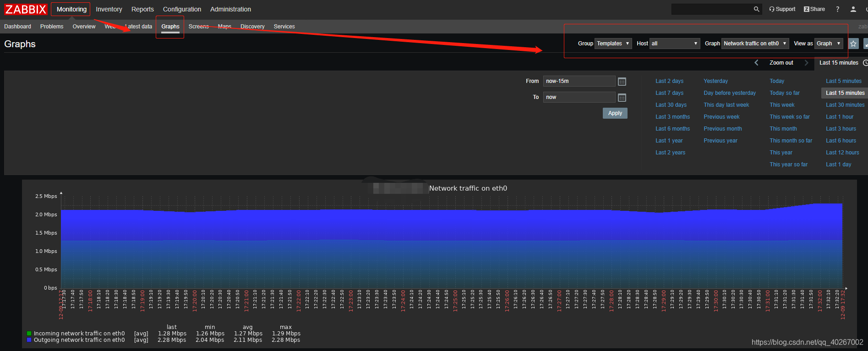Switch to the Dashboard tab
Screen dimensions: 868x351
17,27
